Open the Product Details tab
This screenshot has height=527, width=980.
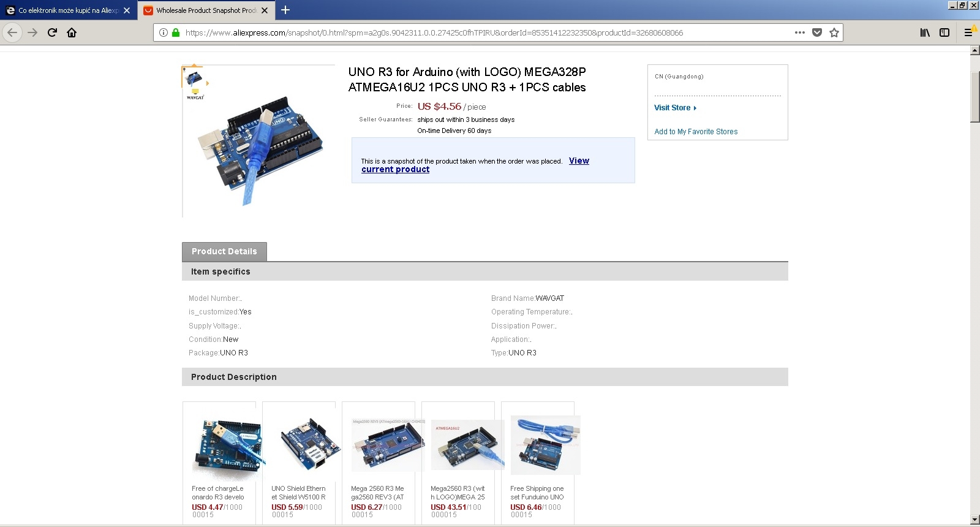(x=224, y=252)
